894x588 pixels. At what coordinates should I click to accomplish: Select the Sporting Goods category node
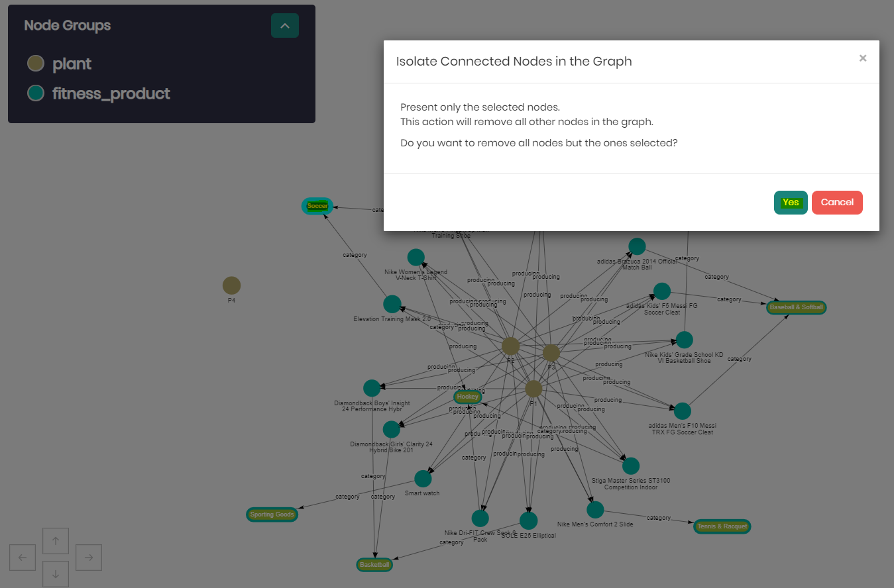(272, 514)
